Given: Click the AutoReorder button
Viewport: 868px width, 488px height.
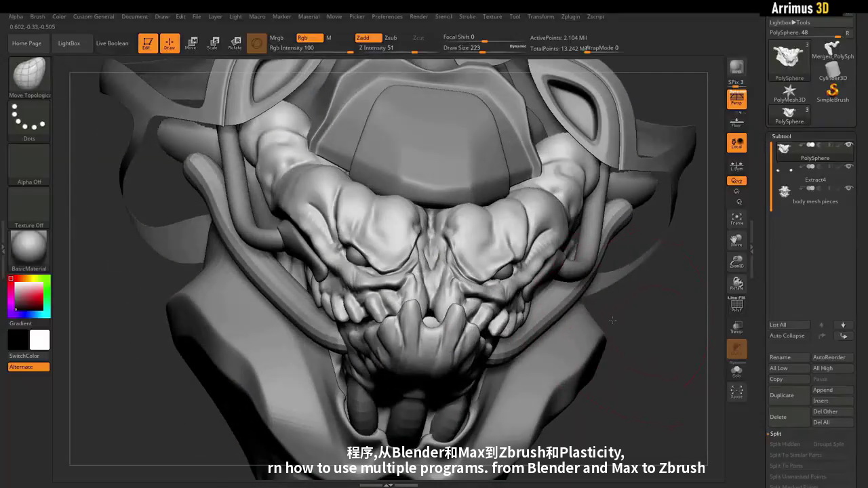Looking at the screenshot, I should 833,357.
